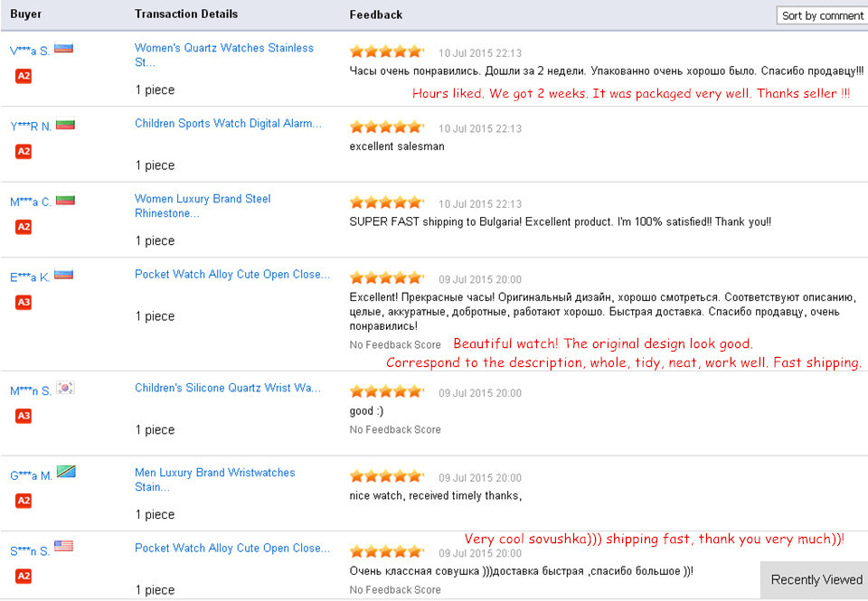Click the US flag beside buyer S***n S.

63,546
